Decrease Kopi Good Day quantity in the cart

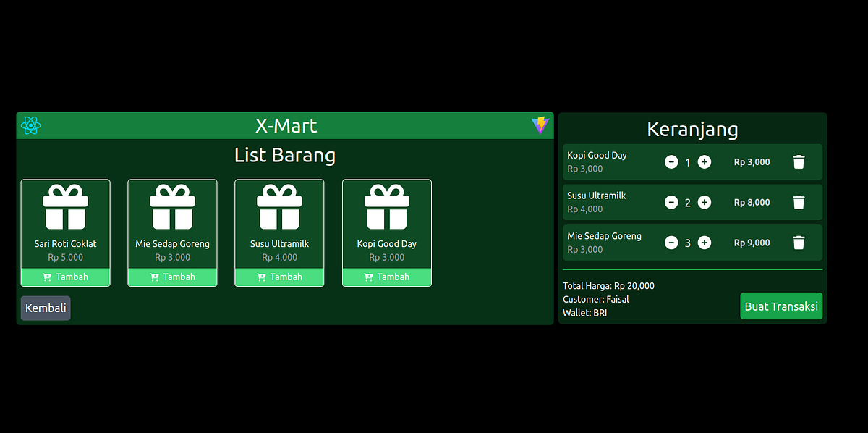tap(671, 161)
